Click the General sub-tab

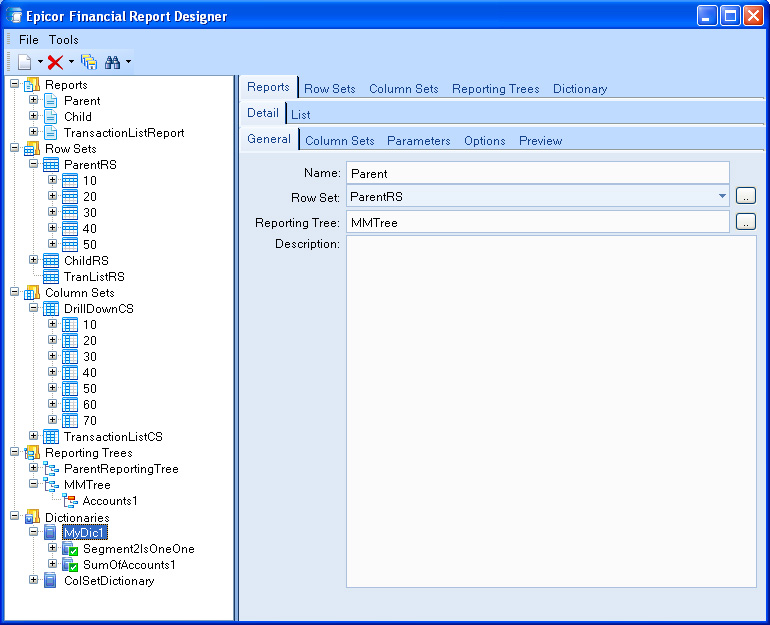269,139
